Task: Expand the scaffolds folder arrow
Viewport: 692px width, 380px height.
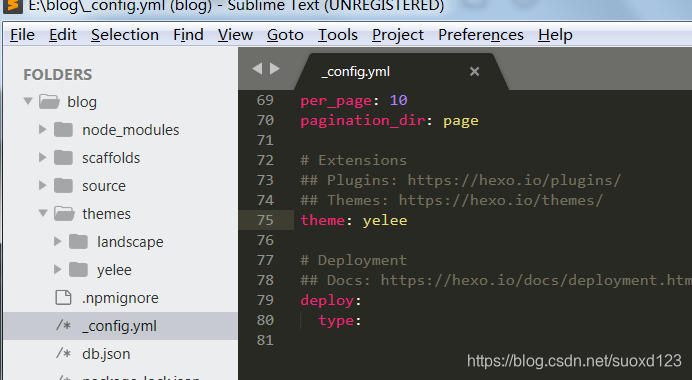Action: click(x=42, y=157)
